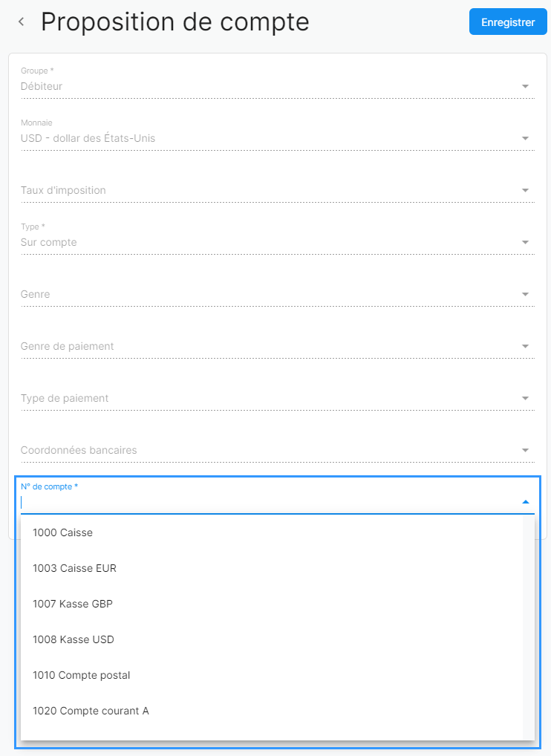Open the Groupe dropdown
Viewport: 551px width, 756px height.
coord(267,86)
